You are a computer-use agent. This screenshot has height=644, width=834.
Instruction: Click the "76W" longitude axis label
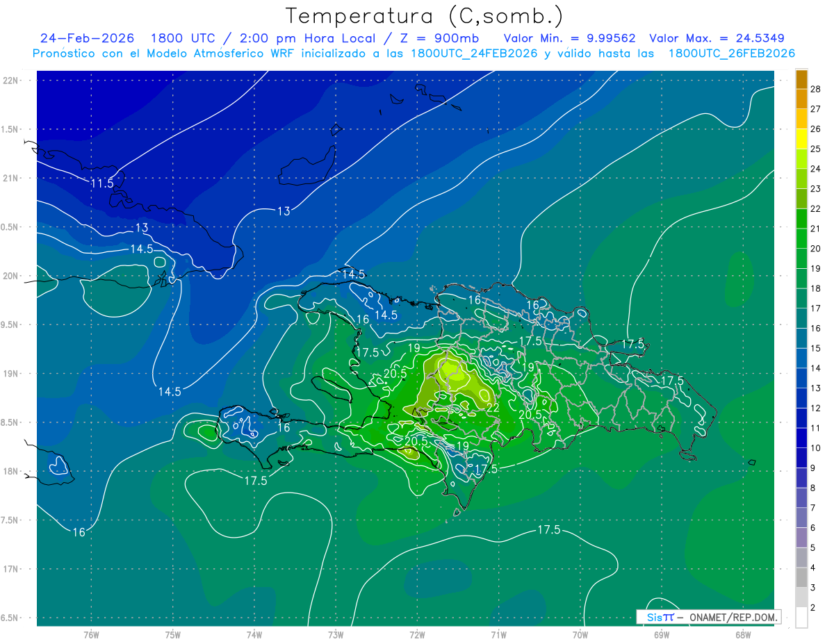[x=91, y=634]
